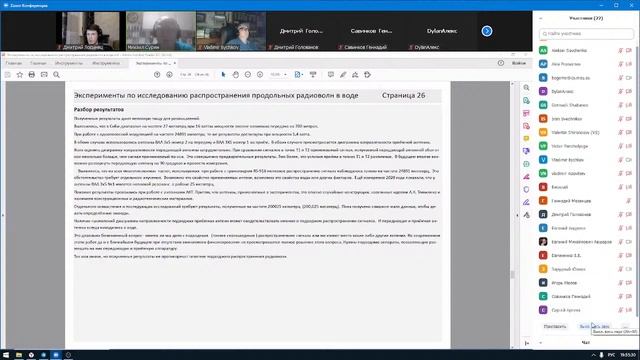Screen dimensions: 640x360
Task: Open the find magnifier in Acrobat toolbar
Action: (x=56, y=75)
